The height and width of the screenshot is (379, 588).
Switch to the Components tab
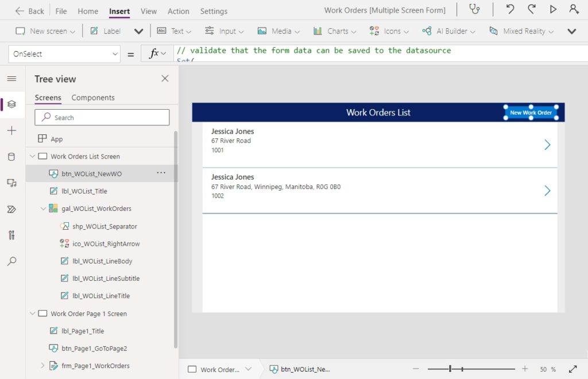click(x=92, y=98)
